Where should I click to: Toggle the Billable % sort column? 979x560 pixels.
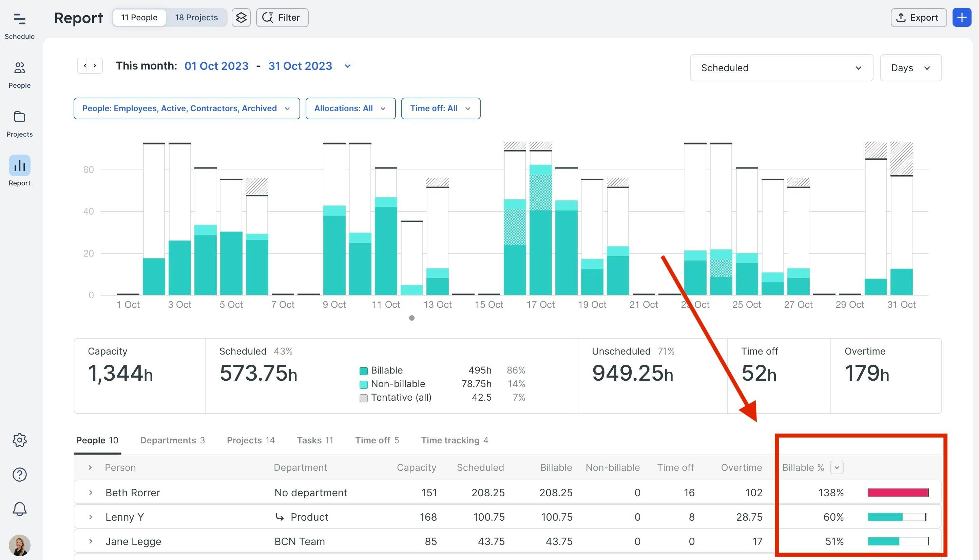pyautogui.click(x=837, y=467)
